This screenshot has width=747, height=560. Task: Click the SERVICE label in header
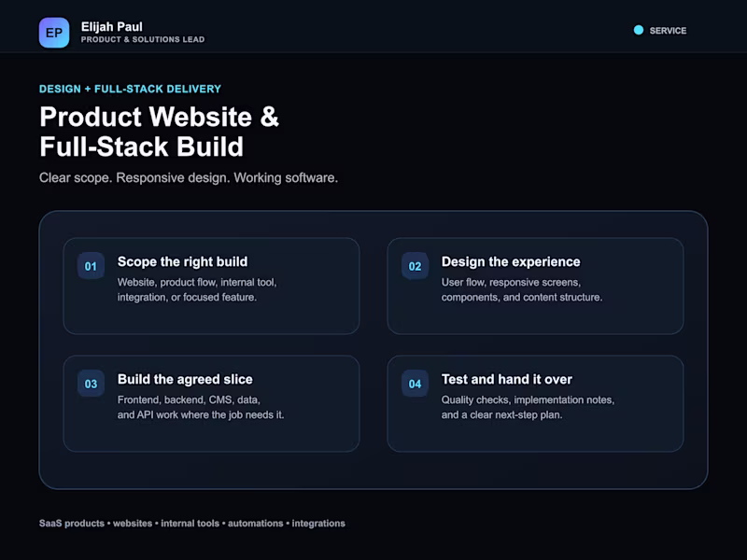point(668,31)
